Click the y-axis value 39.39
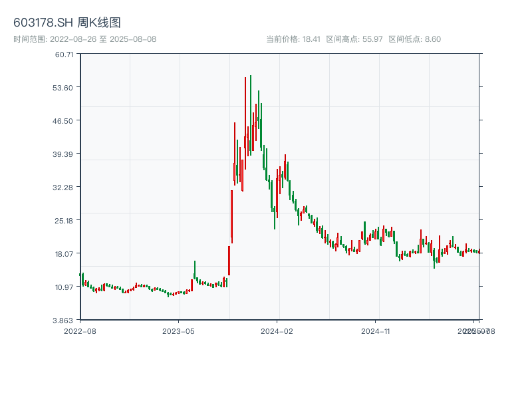Screen dimensions: 532x399 (x=63, y=154)
